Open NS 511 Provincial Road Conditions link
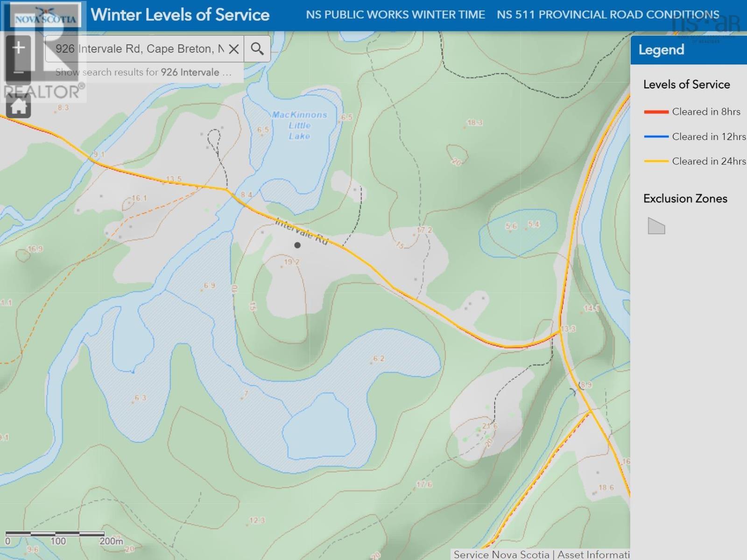This screenshot has height=560, width=747. (608, 15)
